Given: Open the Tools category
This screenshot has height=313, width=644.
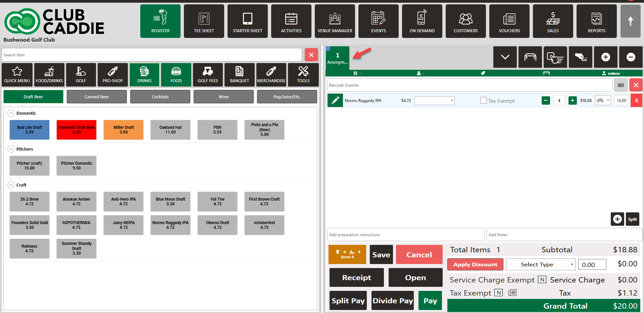Looking at the screenshot, I should (303, 75).
